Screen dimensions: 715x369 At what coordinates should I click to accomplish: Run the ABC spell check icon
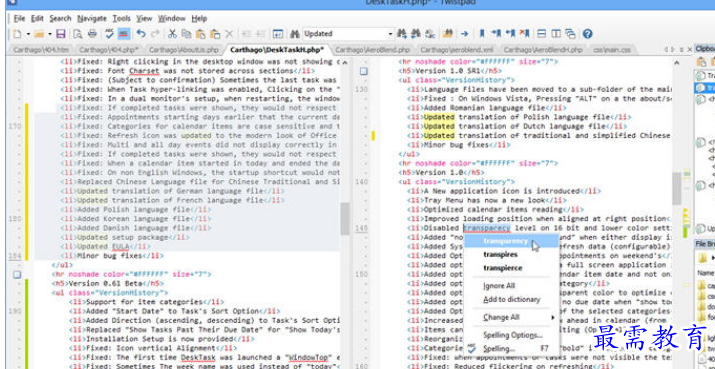coord(109,34)
